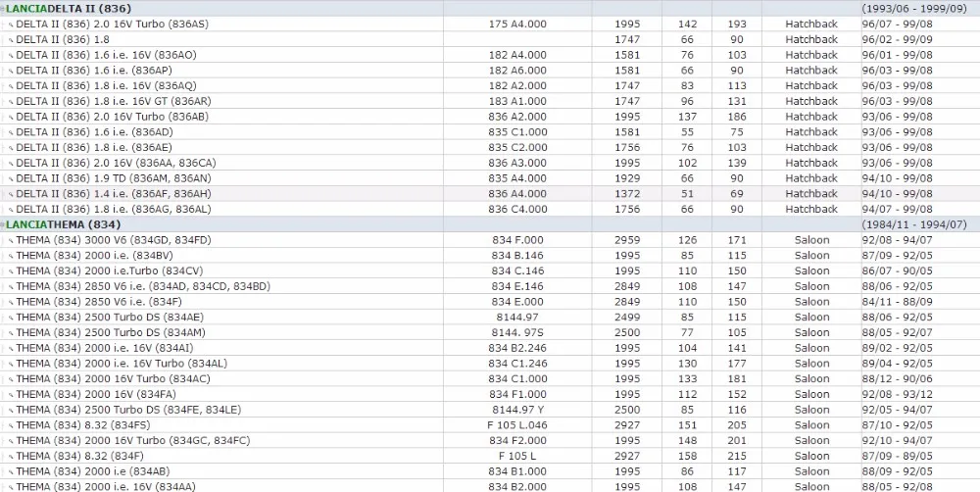Click engine code 183 A1.000
Image resolution: width=980 pixels, height=492 pixels.
click(517, 101)
